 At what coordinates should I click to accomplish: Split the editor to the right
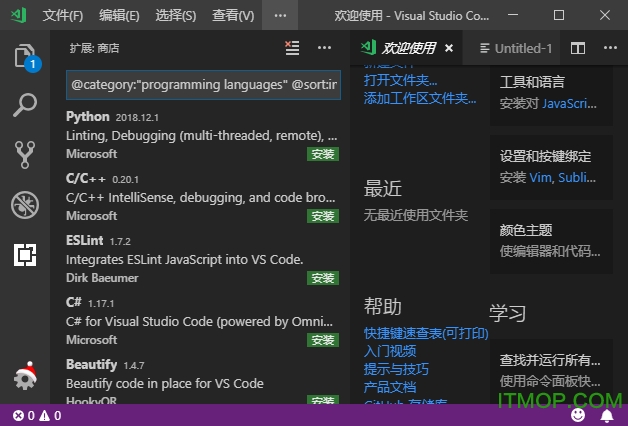pyautogui.click(x=578, y=48)
